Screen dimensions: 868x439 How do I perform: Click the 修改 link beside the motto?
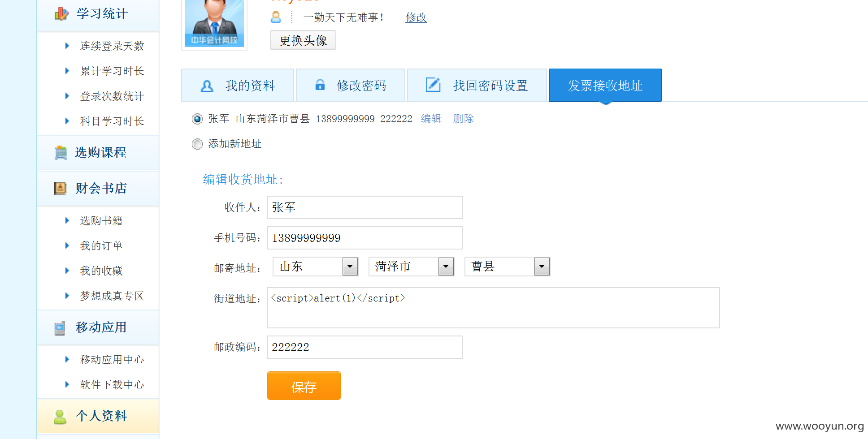416,17
